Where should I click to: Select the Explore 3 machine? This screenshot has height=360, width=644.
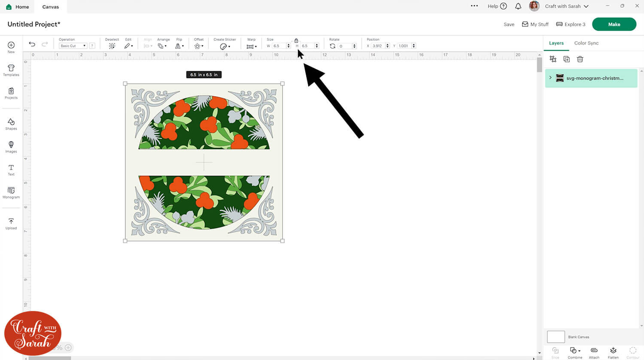tap(571, 24)
